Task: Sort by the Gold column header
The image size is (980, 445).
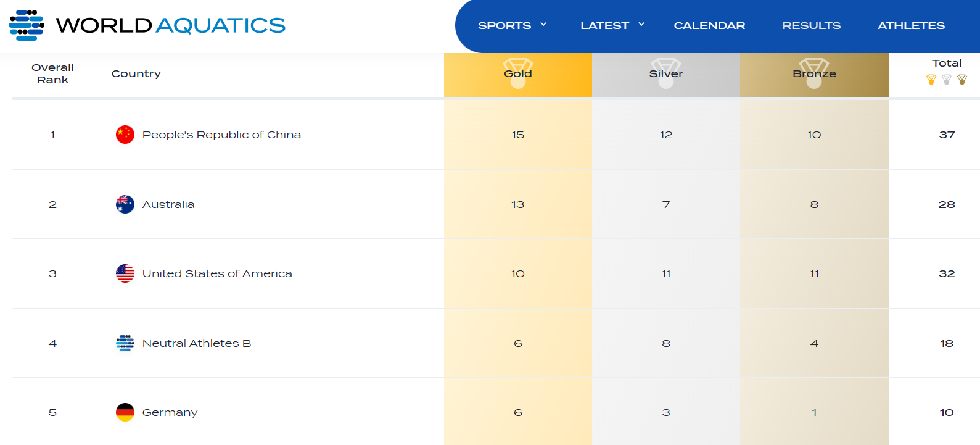Action: tap(517, 73)
